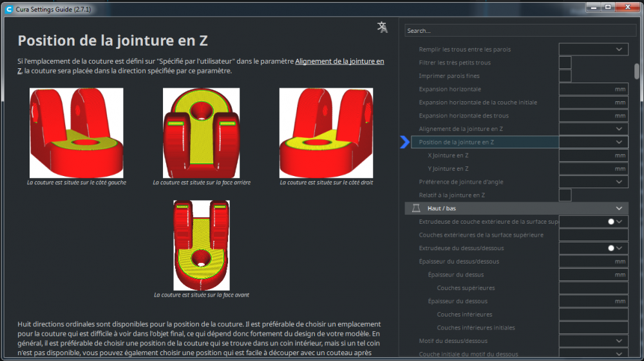The width and height of the screenshot is (644, 361).
Task: Toggle Relatif à la jointure en Z
Action: pyautogui.click(x=565, y=195)
